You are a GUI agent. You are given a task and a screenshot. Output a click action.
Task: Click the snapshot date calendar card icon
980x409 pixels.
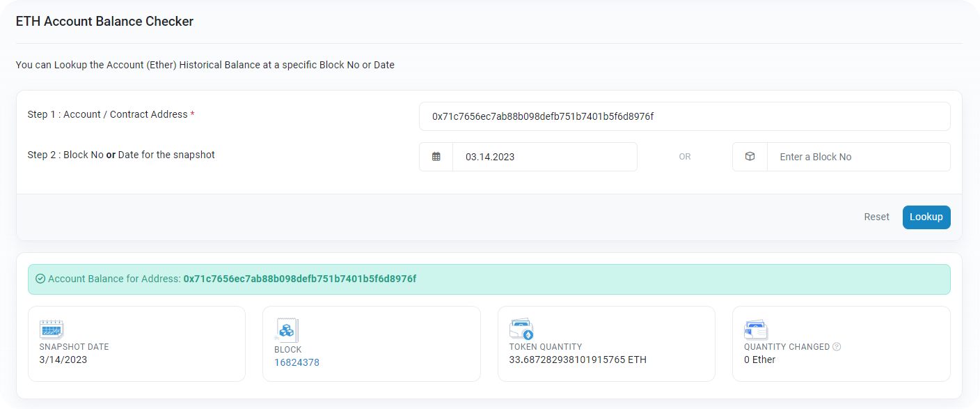(x=52, y=329)
